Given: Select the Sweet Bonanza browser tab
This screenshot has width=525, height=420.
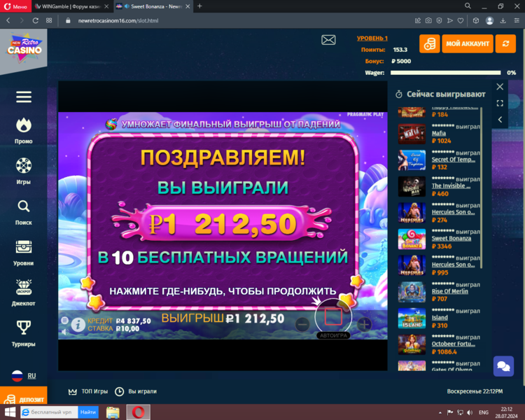Looking at the screenshot, I should point(153,6).
